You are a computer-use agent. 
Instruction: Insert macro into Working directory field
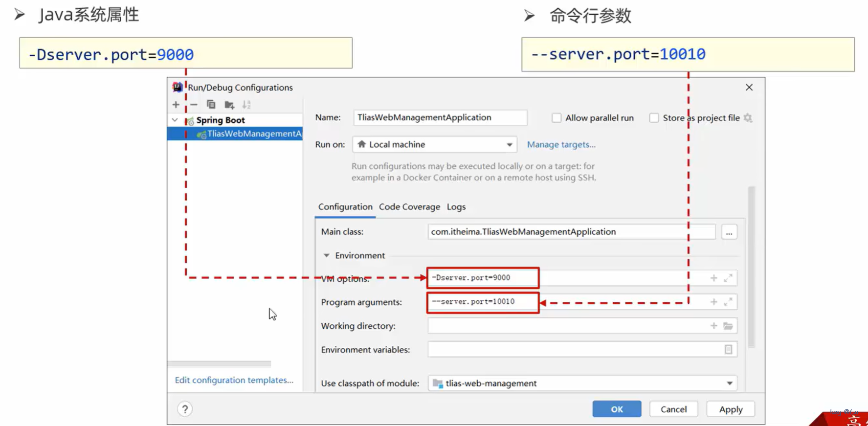[713, 326]
